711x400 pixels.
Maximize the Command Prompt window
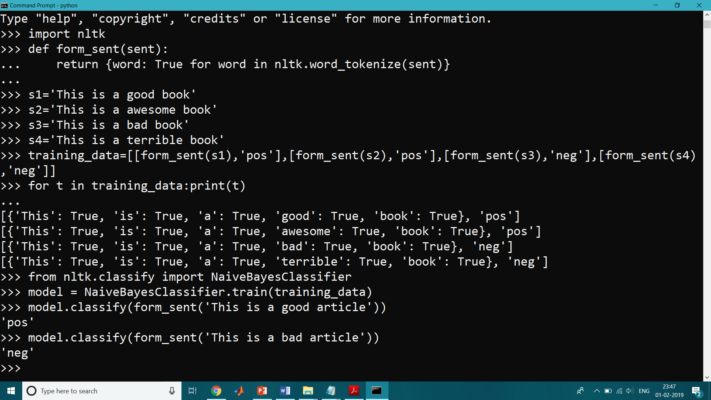coord(677,5)
